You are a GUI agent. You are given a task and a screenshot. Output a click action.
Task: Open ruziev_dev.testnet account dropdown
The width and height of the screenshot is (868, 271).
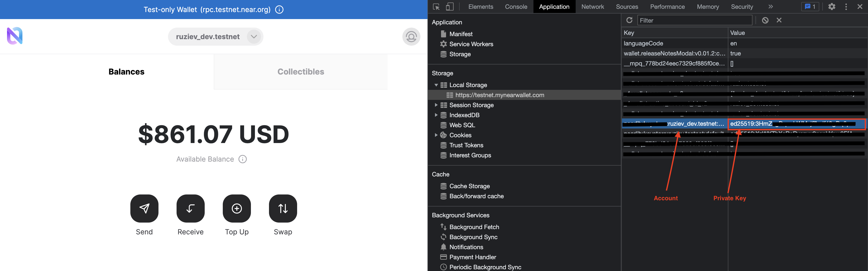point(254,36)
